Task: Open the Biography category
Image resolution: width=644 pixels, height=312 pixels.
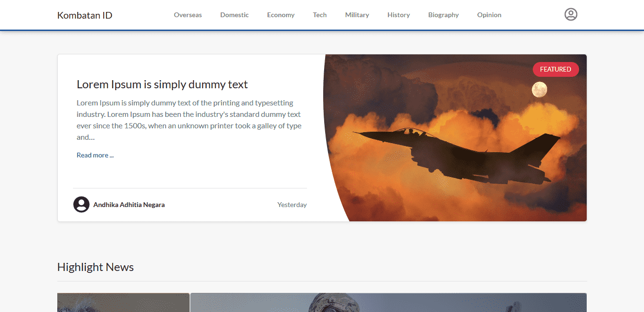Action: (x=443, y=15)
